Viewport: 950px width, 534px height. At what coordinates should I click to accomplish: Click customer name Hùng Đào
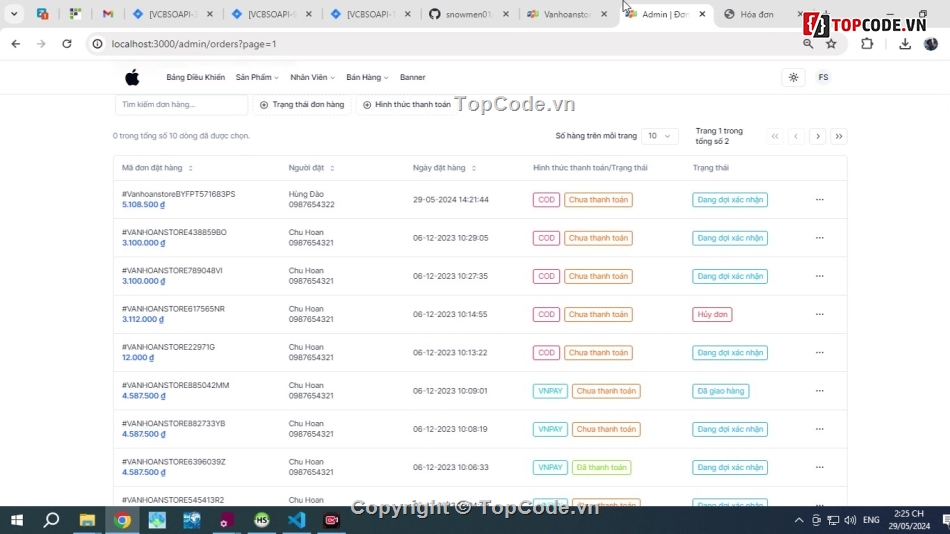[306, 194]
